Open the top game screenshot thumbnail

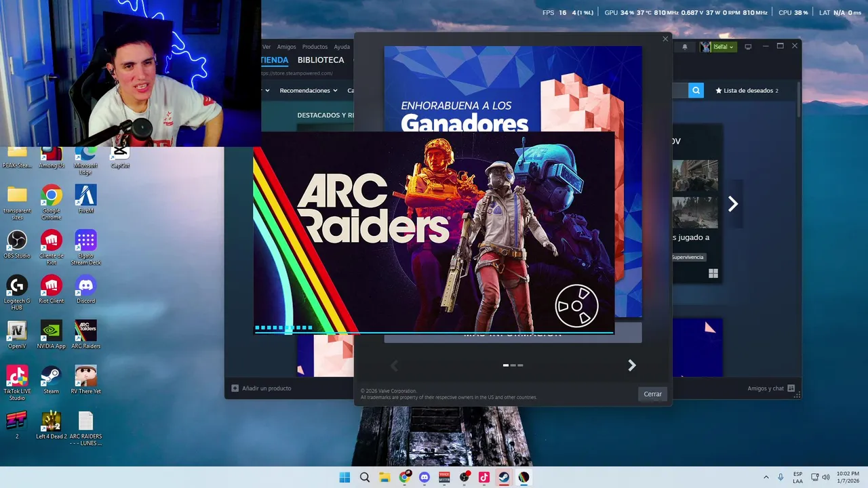click(695, 176)
